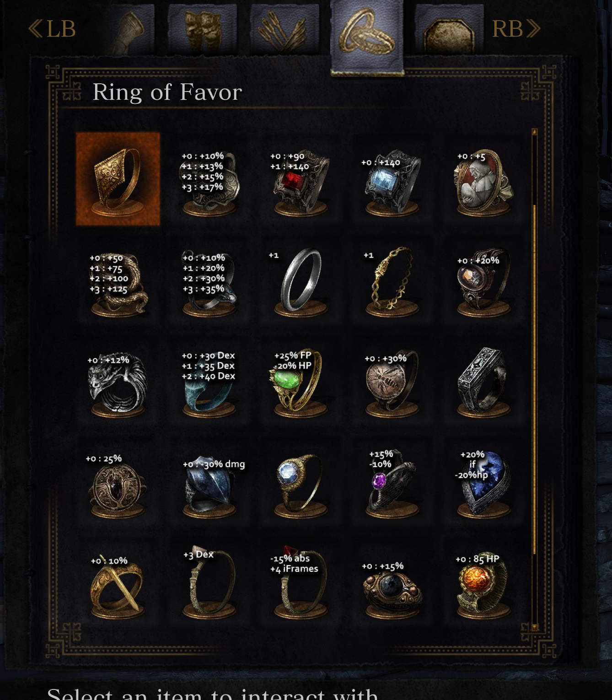Screen dimensions: 612x700
Task: Go to previous category with LB
Action: point(52,29)
